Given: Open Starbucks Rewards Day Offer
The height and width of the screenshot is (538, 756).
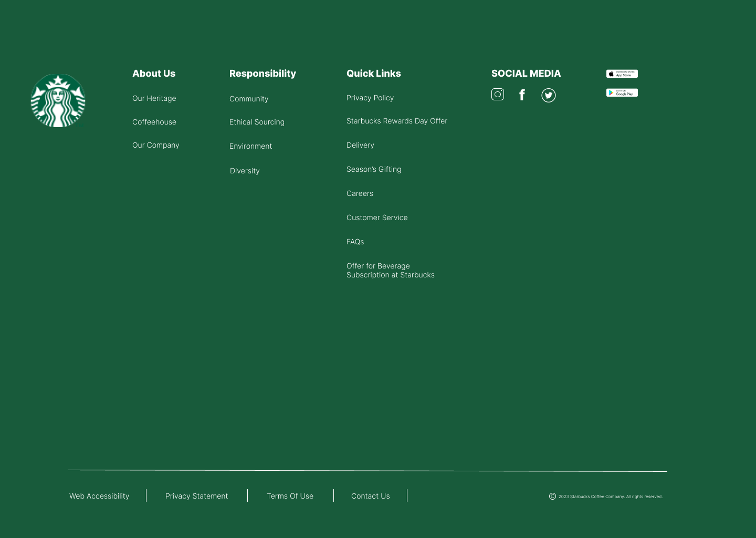Looking at the screenshot, I should (397, 121).
